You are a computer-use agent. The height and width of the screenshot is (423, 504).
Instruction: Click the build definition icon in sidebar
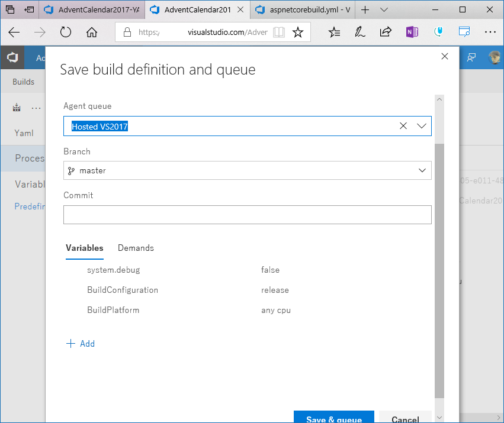17,108
